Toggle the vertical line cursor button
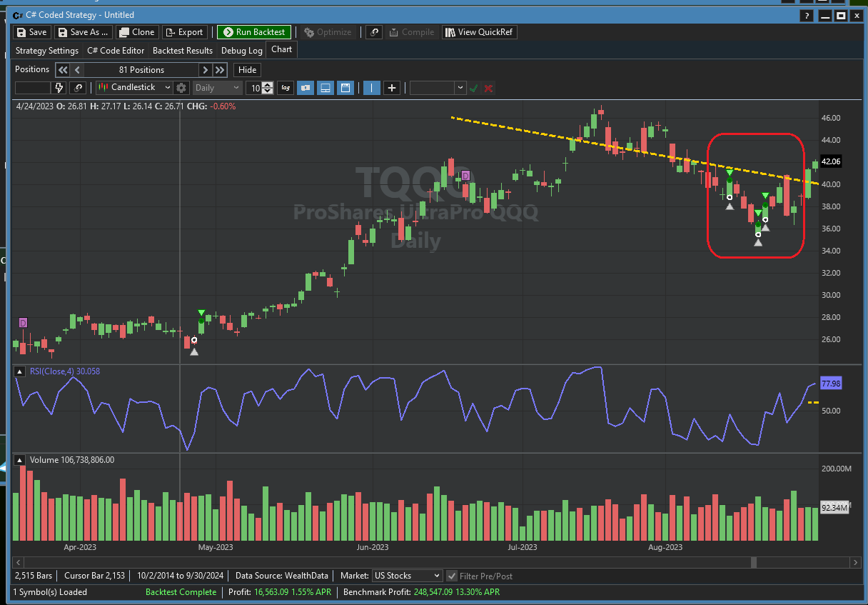This screenshot has width=868, height=605. [x=372, y=88]
